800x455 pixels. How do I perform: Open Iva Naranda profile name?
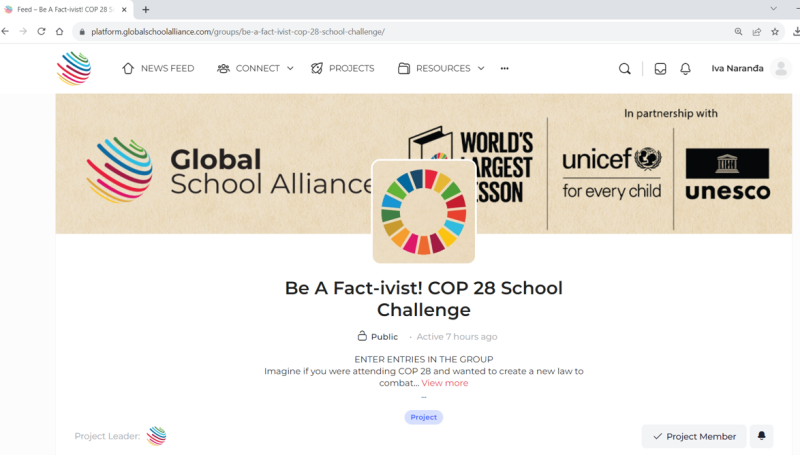(x=737, y=68)
